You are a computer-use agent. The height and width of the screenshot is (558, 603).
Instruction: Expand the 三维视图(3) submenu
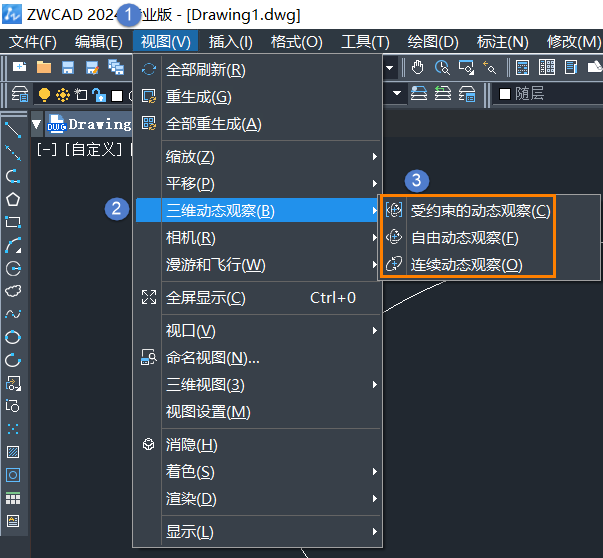(x=258, y=385)
